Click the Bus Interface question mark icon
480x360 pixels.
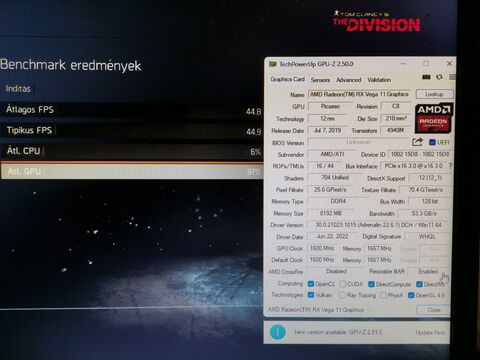tap(450, 166)
